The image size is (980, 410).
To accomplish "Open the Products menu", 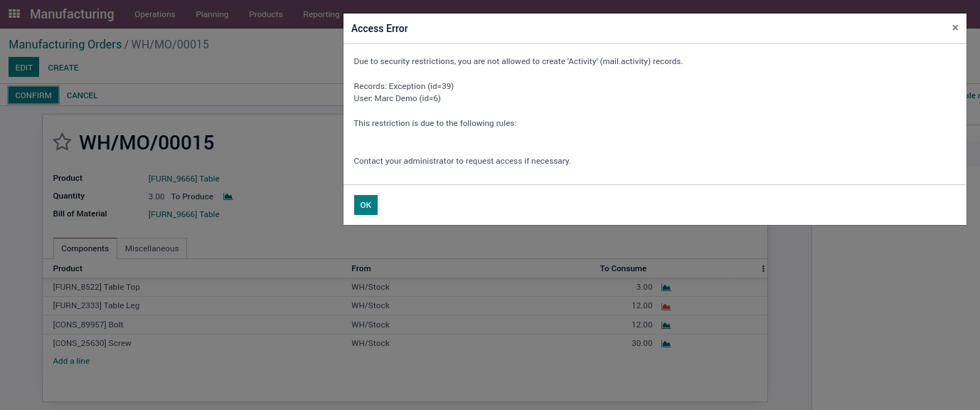I will click(266, 14).
